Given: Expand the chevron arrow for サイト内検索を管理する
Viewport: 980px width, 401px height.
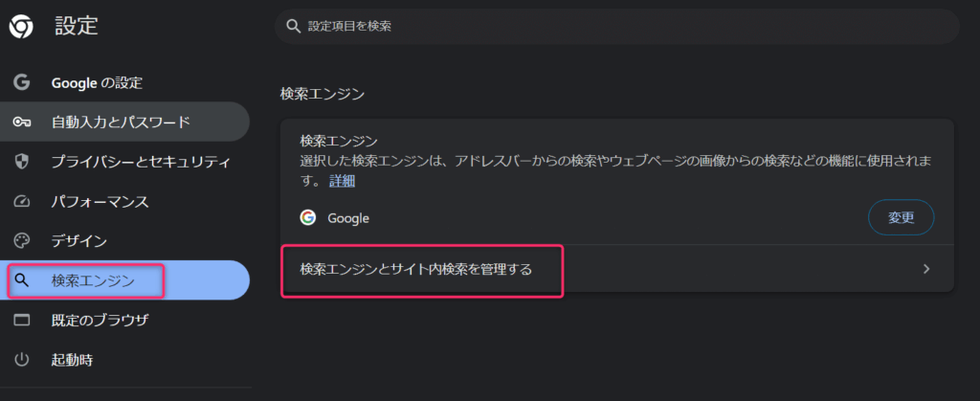Looking at the screenshot, I should [x=926, y=269].
